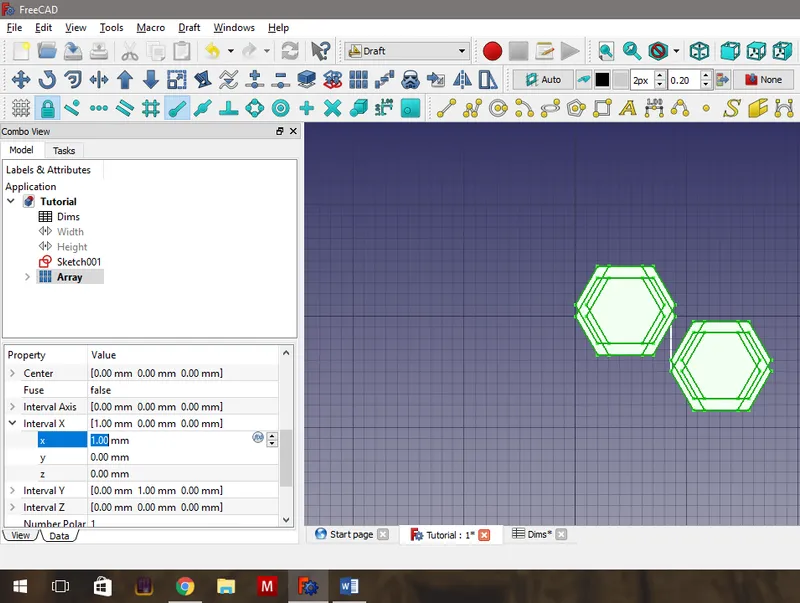Click the Draft Rotate tool

click(x=46, y=80)
